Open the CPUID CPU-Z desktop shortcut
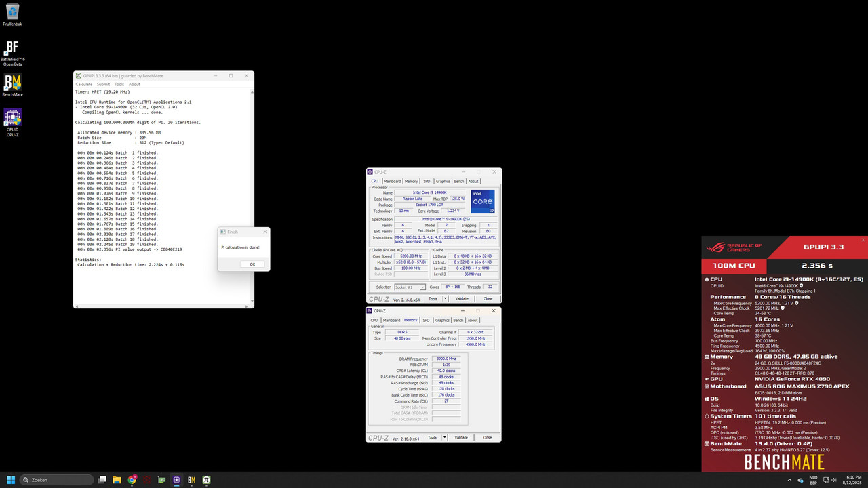868x488 pixels. 12,123
